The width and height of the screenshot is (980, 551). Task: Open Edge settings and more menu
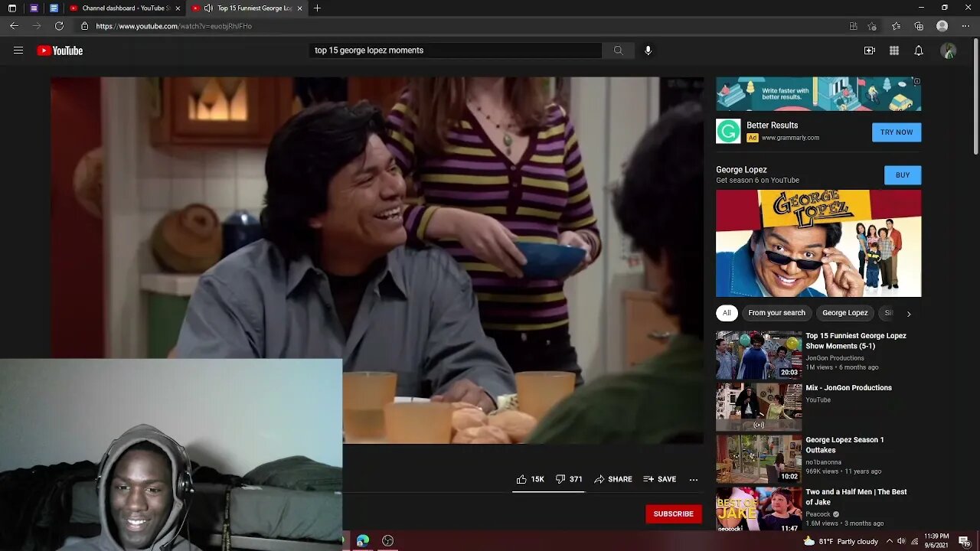[x=965, y=26]
